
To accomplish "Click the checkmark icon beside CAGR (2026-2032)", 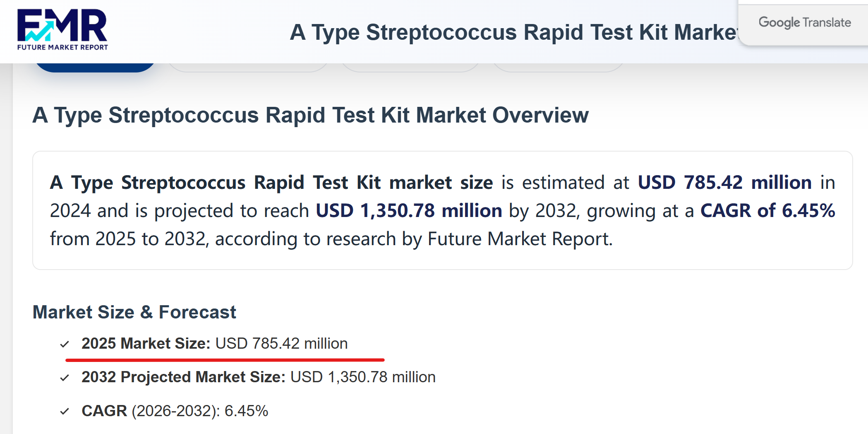I will coord(65,411).
